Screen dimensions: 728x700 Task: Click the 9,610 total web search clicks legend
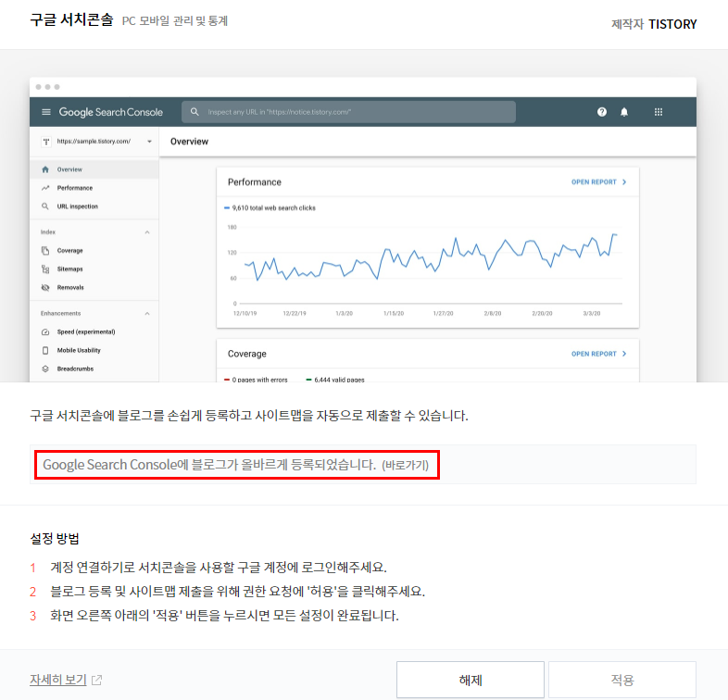coord(270,208)
